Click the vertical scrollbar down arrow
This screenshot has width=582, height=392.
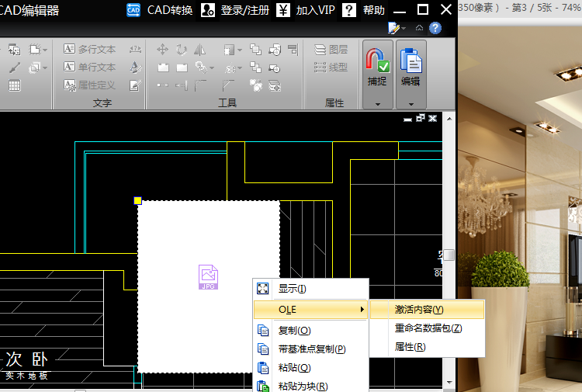point(449,383)
